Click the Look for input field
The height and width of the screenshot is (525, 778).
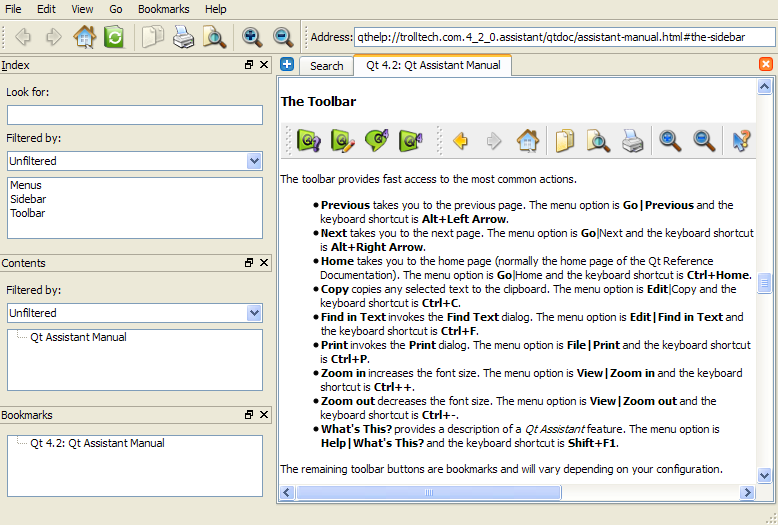(x=135, y=115)
